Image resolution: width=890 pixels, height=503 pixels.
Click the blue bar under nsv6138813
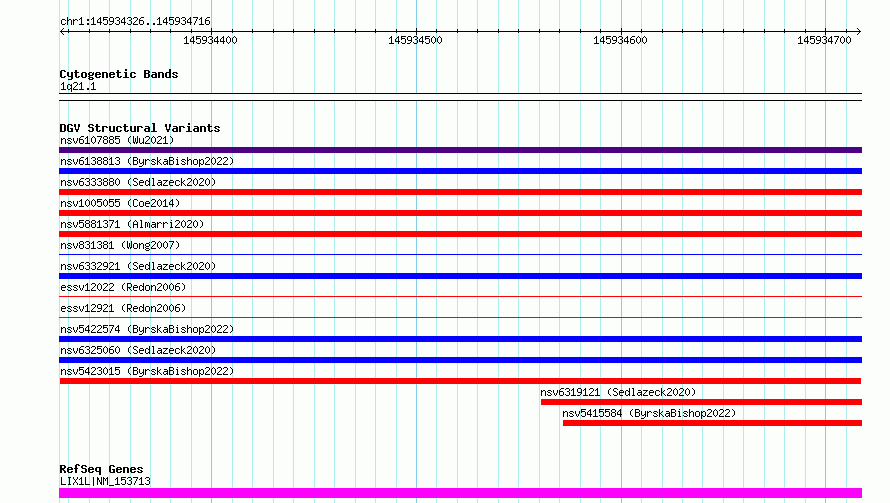coord(460,171)
